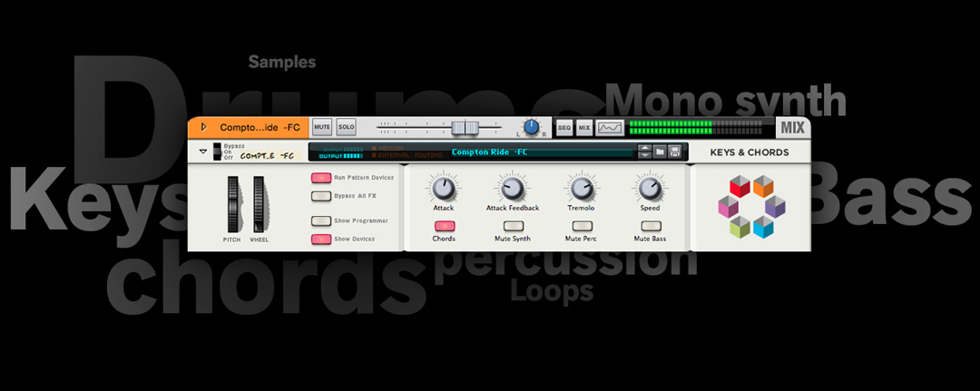Click the Attack Feedback knob
Viewport: 980px width, 391px height.
click(512, 188)
